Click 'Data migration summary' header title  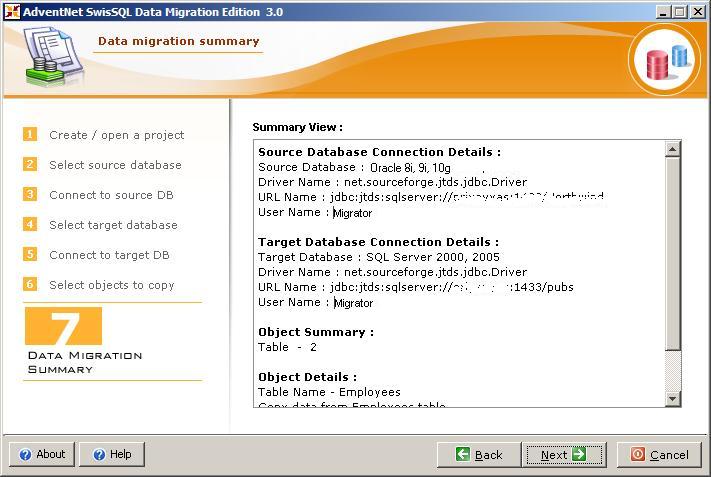click(179, 41)
